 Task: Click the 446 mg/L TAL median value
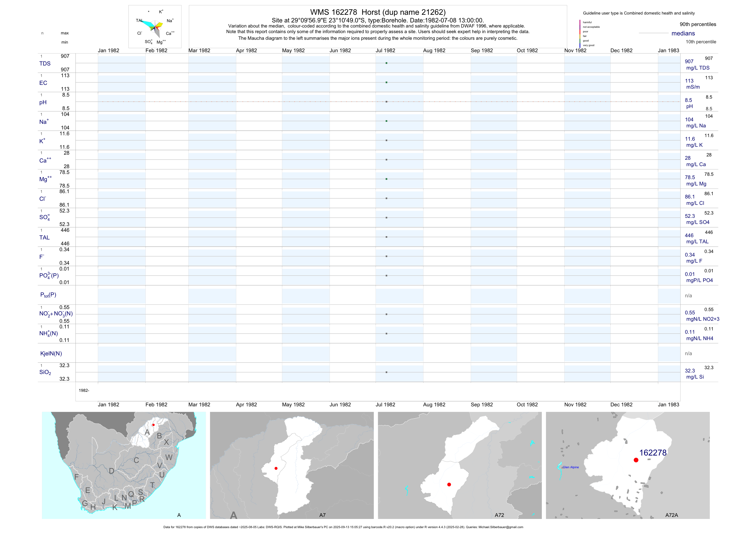point(689,236)
